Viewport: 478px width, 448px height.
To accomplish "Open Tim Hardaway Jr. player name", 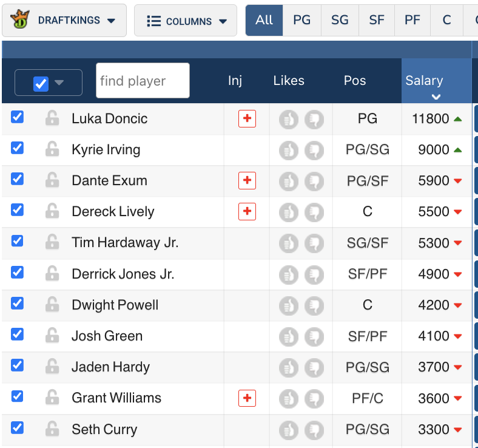I will (125, 243).
